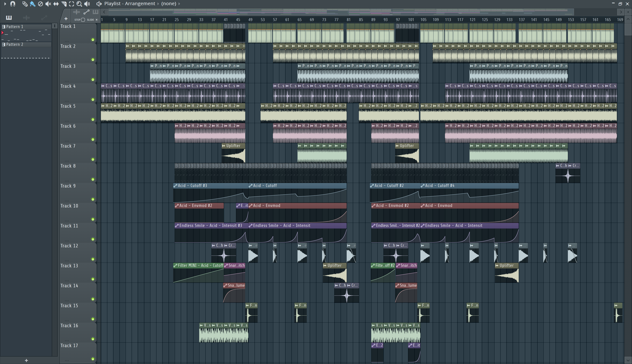Mute Track 11 with green LED
The width and height of the screenshot is (632, 364).
pos(93,239)
